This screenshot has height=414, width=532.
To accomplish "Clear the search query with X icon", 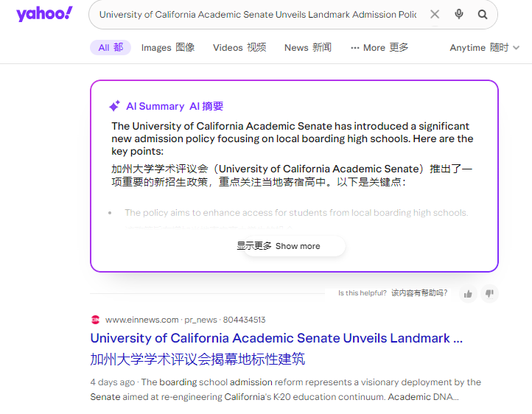I will [435, 14].
